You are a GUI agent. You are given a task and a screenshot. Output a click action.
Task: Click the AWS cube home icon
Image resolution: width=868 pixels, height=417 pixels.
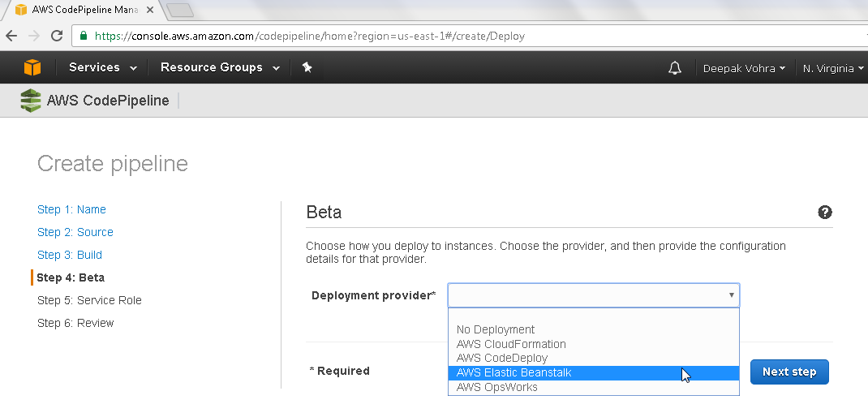32,67
